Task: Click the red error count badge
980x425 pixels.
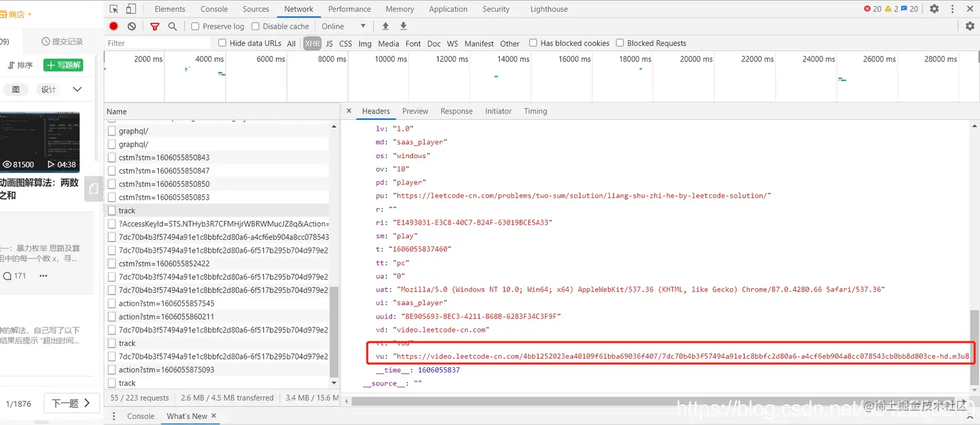Action: [x=872, y=9]
